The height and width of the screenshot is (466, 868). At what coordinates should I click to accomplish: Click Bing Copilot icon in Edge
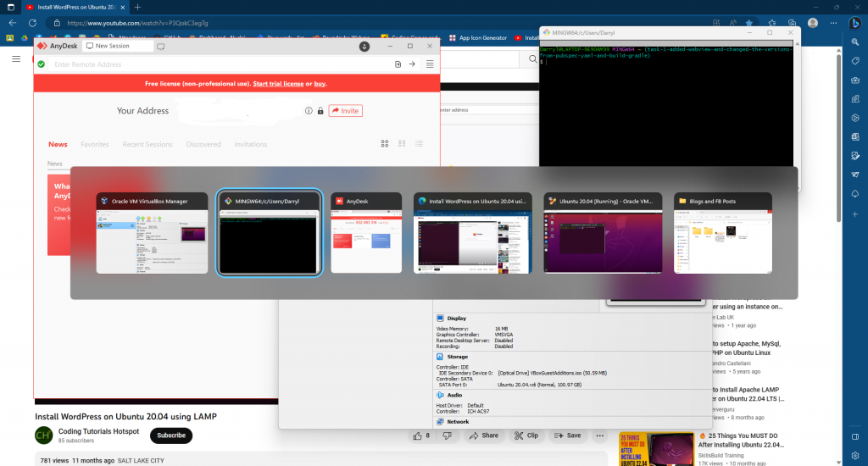pyautogui.click(x=855, y=23)
